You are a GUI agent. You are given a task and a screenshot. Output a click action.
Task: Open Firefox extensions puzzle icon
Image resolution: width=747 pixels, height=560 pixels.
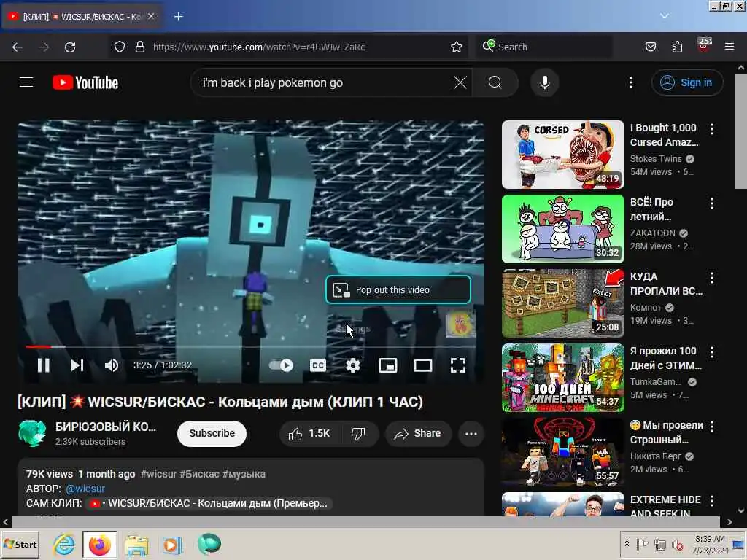click(x=677, y=47)
